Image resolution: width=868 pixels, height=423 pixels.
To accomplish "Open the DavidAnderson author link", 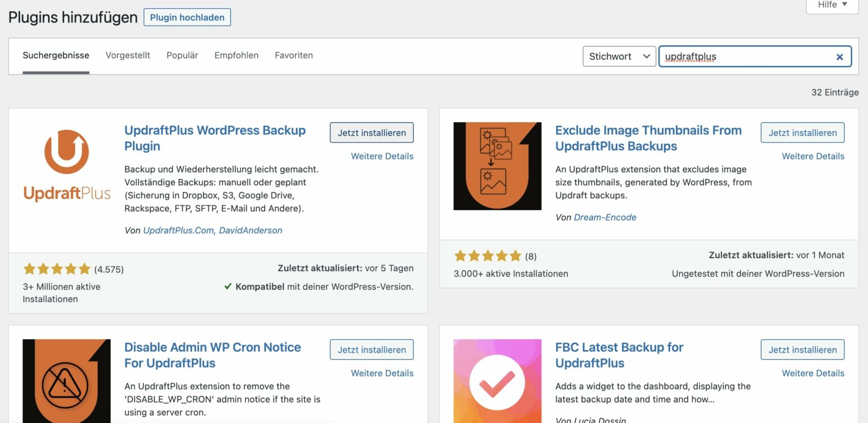I will [x=250, y=230].
